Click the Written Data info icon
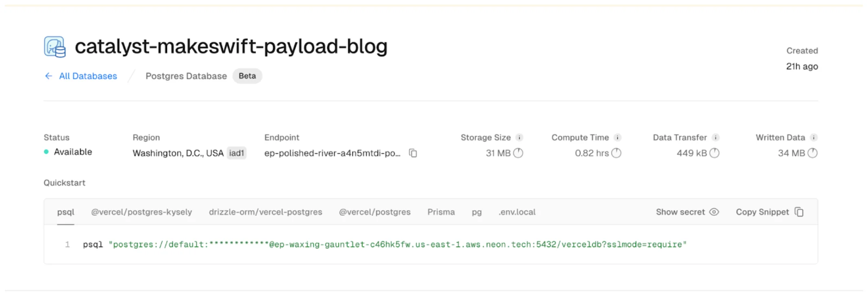 [813, 138]
